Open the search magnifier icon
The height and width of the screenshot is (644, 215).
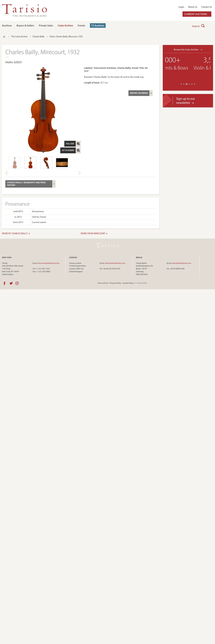click(203, 26)
